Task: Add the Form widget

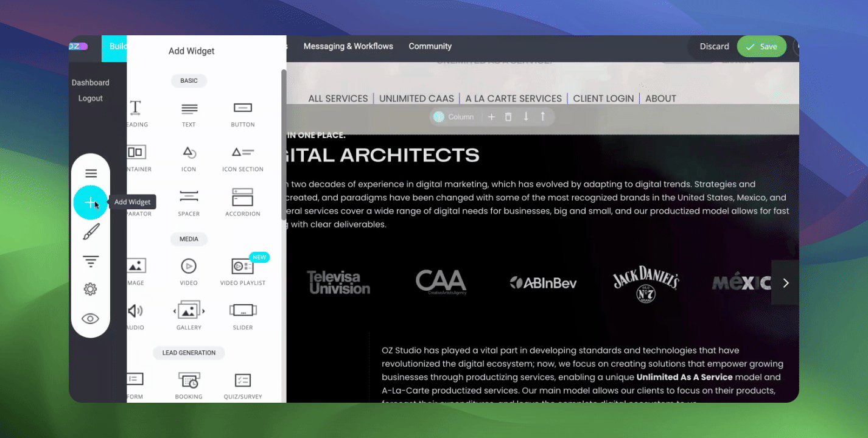Action: (x=135, y=386)
